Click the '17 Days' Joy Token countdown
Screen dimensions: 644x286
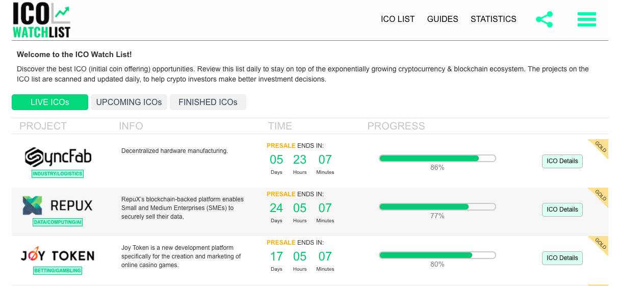click(x=276, y=261)
